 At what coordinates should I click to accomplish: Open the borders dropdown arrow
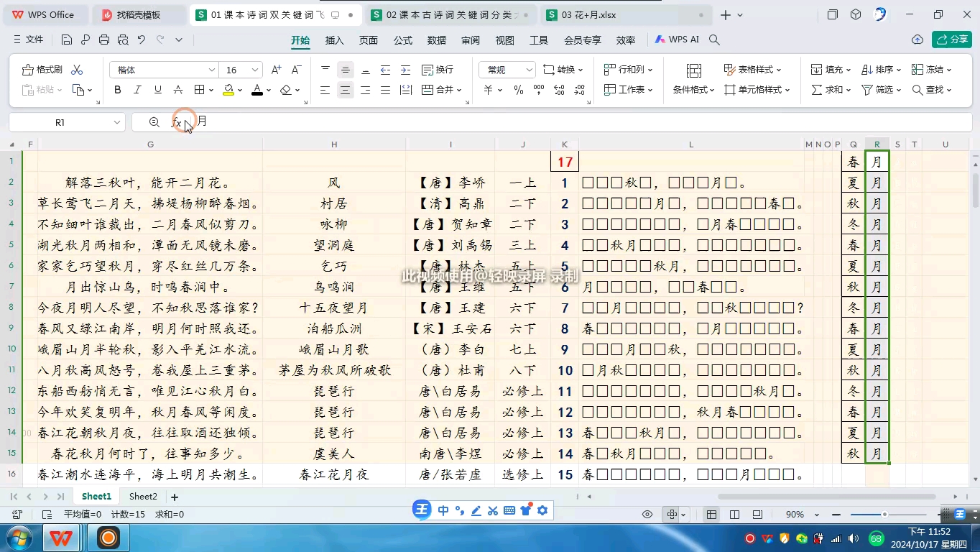pos(211,90)
